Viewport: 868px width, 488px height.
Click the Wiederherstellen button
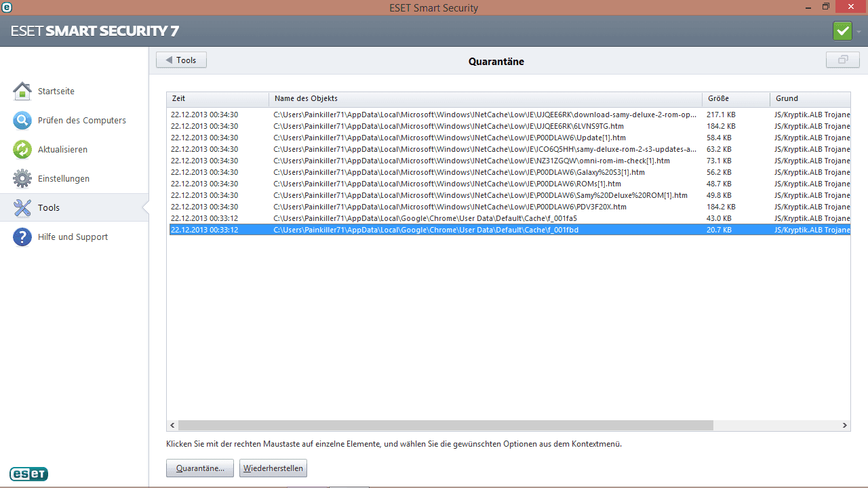(273, 468)
